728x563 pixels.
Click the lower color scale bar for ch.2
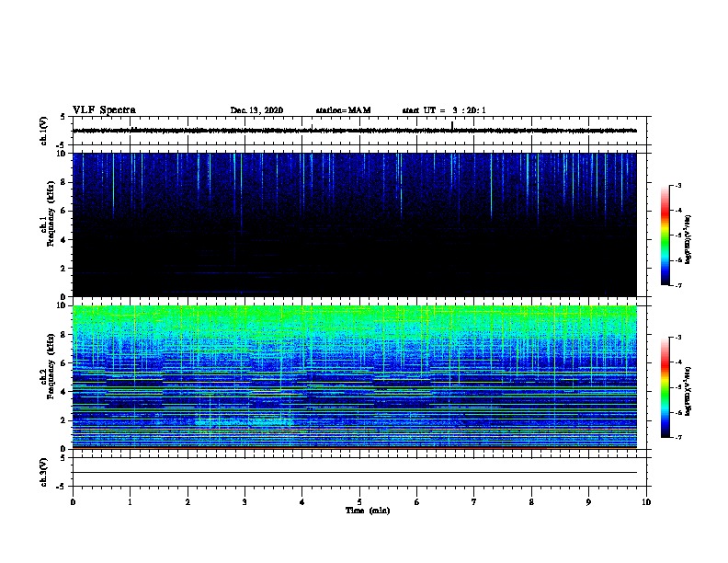[665, 387]
